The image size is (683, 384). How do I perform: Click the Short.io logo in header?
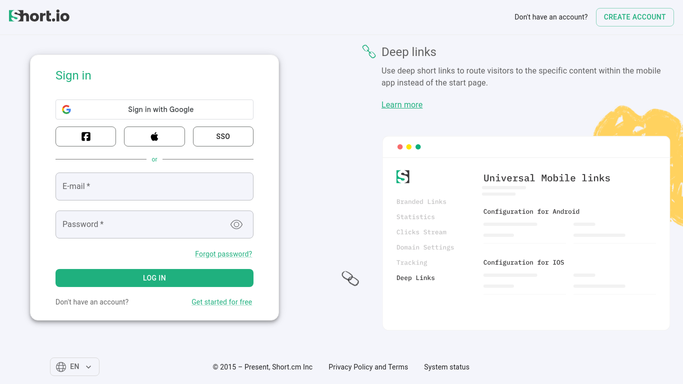click(x=39, y=16)
